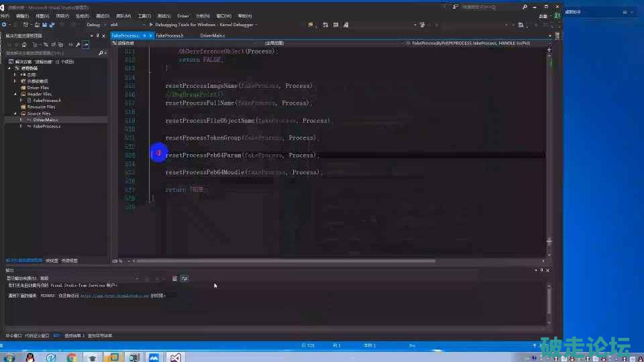Open the Driver menu
The height and width of the screenshot is (362, 644).
(183, 15)
